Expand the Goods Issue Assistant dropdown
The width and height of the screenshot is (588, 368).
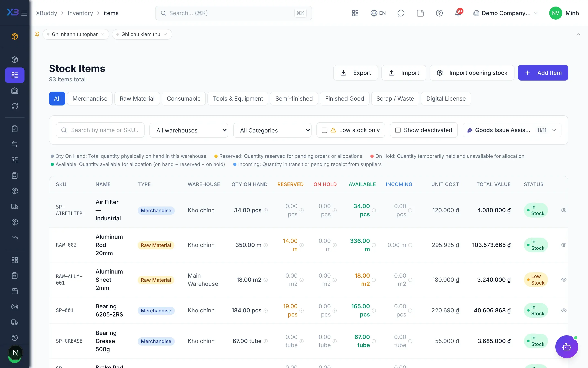512,130
